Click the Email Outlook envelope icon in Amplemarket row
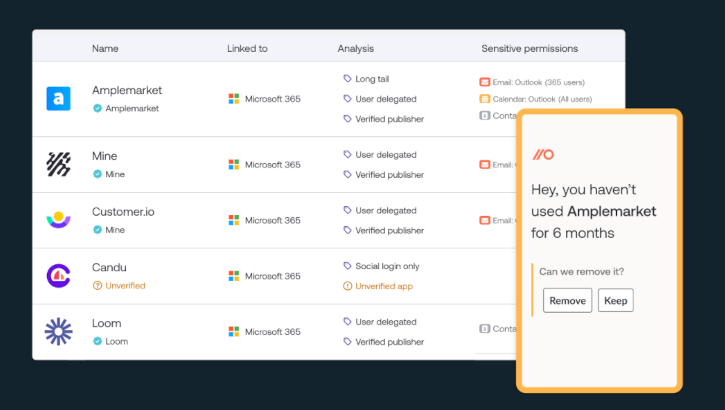 click(x=485, y=82)
